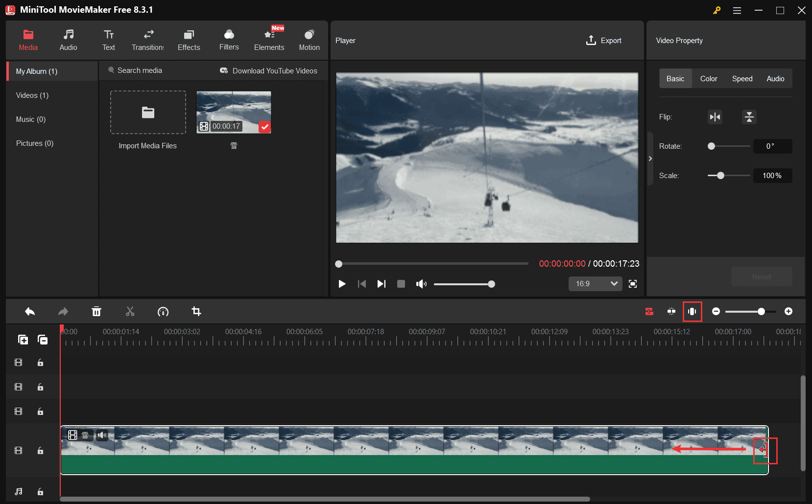
Task: Open the Transitions panel
Action: [147, 39]
